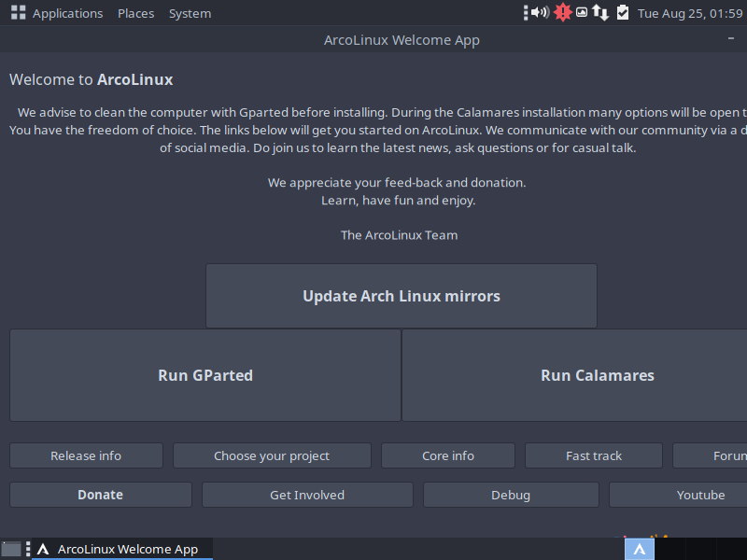The width and height of the screenshot is (747, 560).
Task: Launch Run GParted
Action: tap(205, 375)
